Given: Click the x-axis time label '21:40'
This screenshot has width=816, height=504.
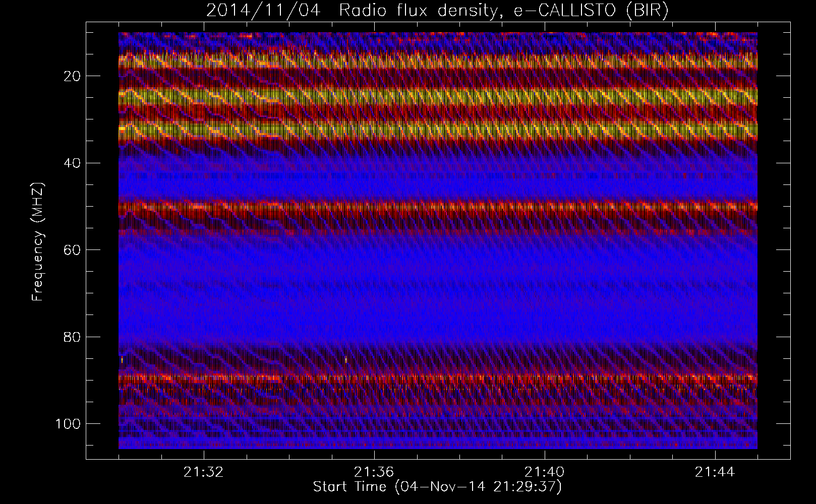Looking at the screenshot, I should click(x=545, y=472).
